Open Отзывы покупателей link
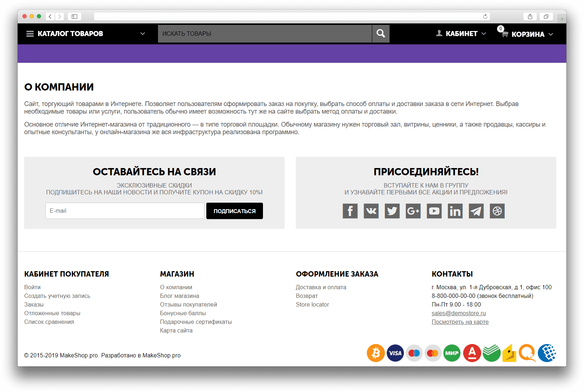The height and width of the screenshot is (392, 584). pyautogui.click(x=189, y=304)
